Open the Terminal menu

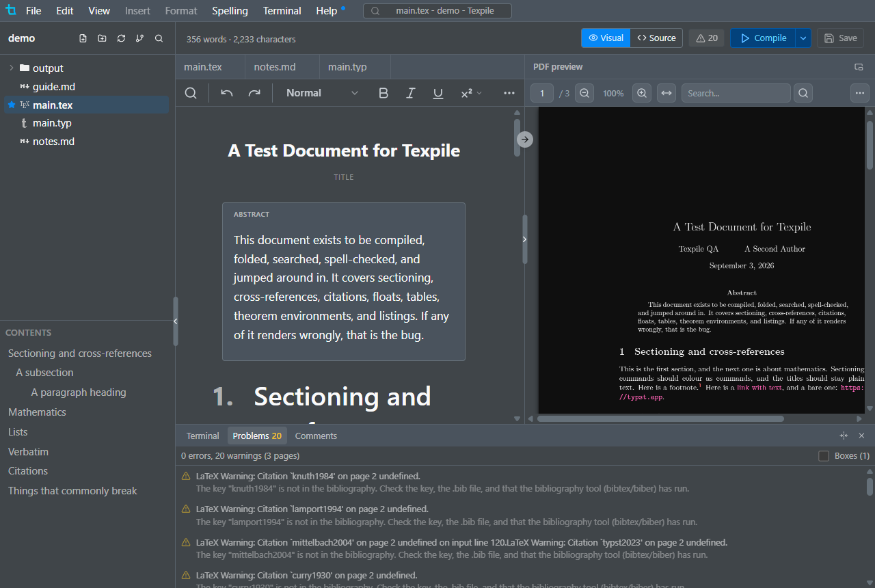coord(282,11)
